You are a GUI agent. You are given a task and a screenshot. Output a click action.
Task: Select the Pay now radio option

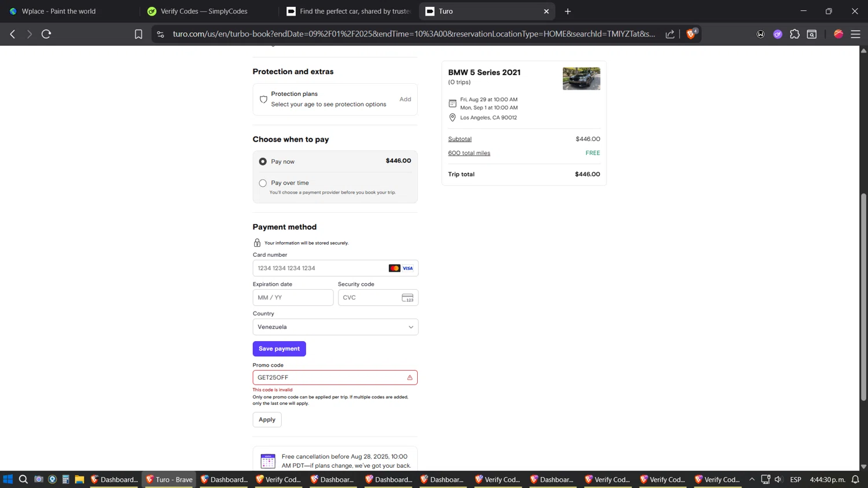263,161
